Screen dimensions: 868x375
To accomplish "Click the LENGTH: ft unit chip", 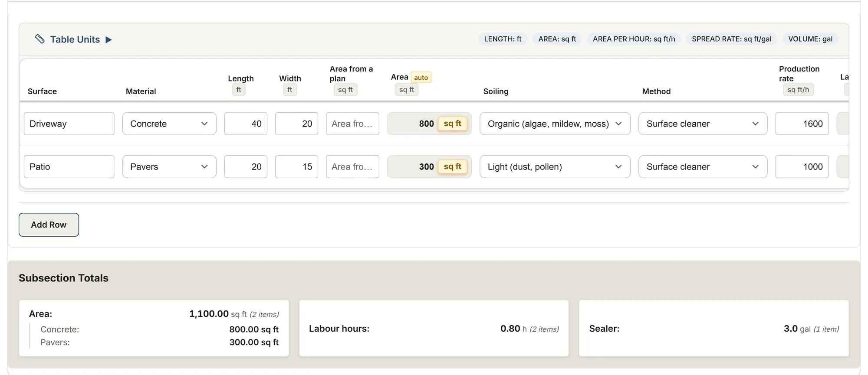I will pos(503,39).
